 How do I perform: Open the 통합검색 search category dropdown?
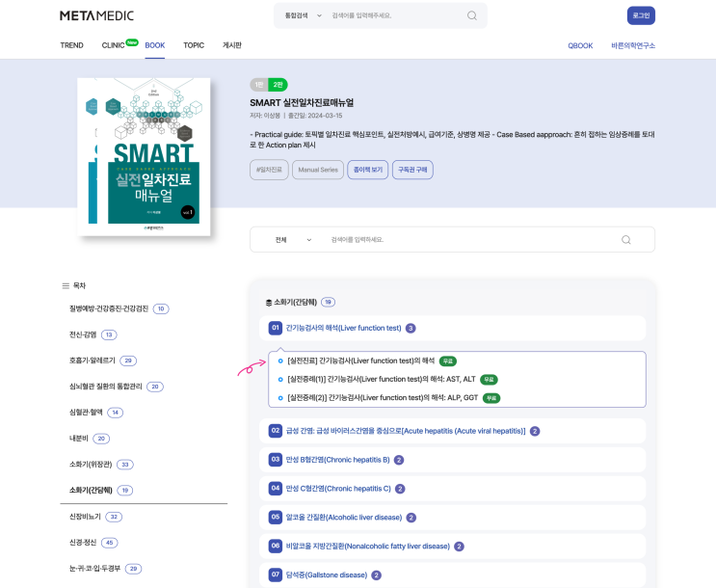(303, 15)
